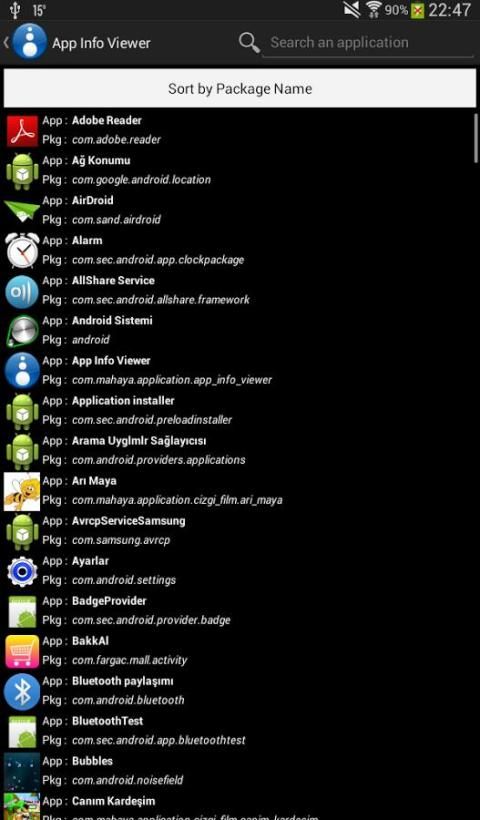Screen dimensions: 480x820
Task: Tap the AllShare Service blue icon
Action: coord(22,291)
